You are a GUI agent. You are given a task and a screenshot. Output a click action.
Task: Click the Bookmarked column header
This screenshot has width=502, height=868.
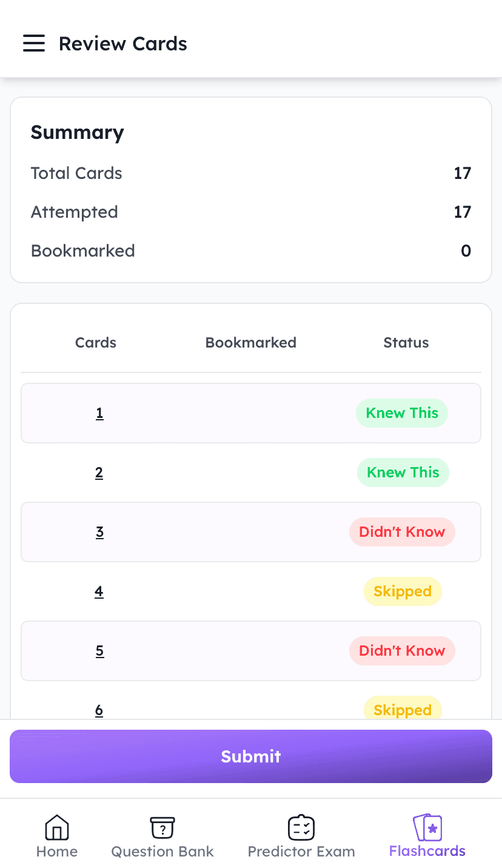[x=251, y=342]
